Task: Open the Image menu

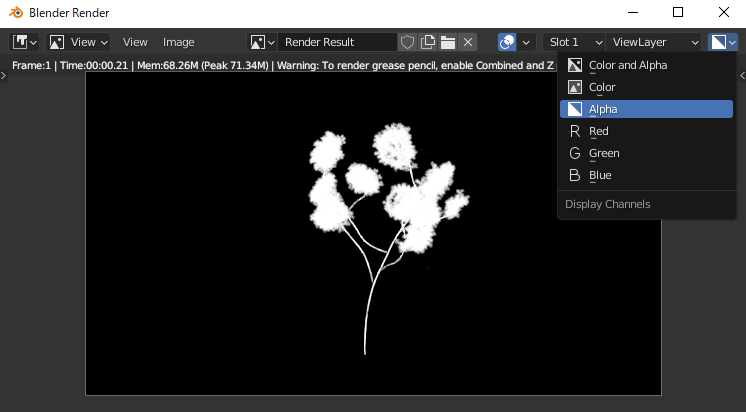Action: (x=179, y=42)
